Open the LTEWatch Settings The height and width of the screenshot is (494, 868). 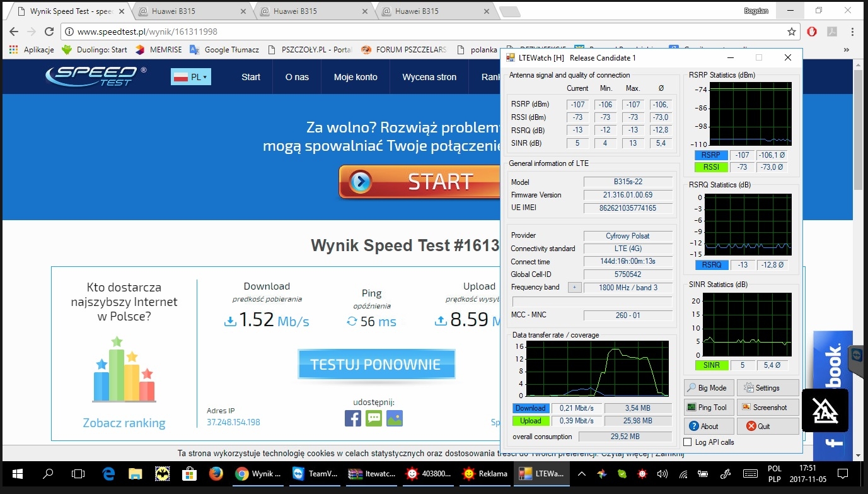768,388
